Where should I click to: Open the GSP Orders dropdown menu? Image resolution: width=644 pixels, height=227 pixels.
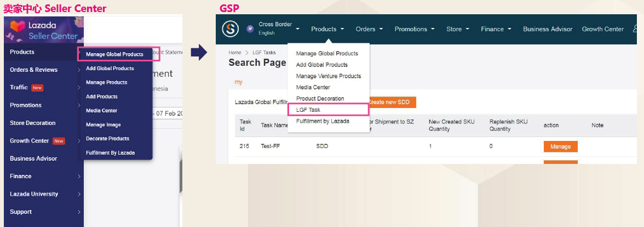(x=369, y=29)
